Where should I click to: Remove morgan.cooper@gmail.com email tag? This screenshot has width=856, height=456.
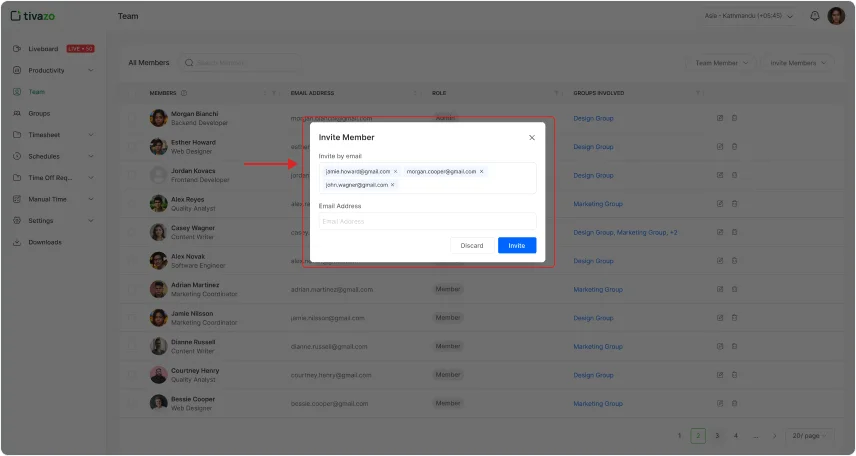pyautogui.click(x=481, y=172)
